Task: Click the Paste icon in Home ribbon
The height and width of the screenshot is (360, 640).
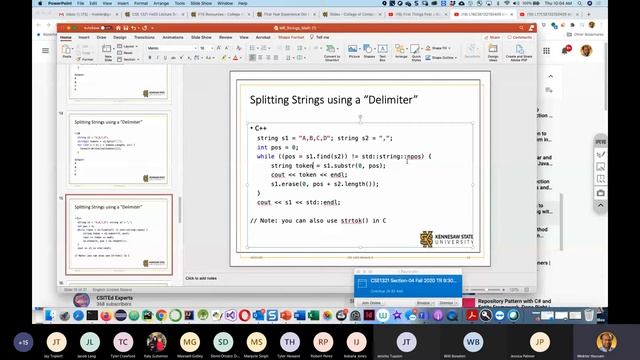Action: click(67, 51)
